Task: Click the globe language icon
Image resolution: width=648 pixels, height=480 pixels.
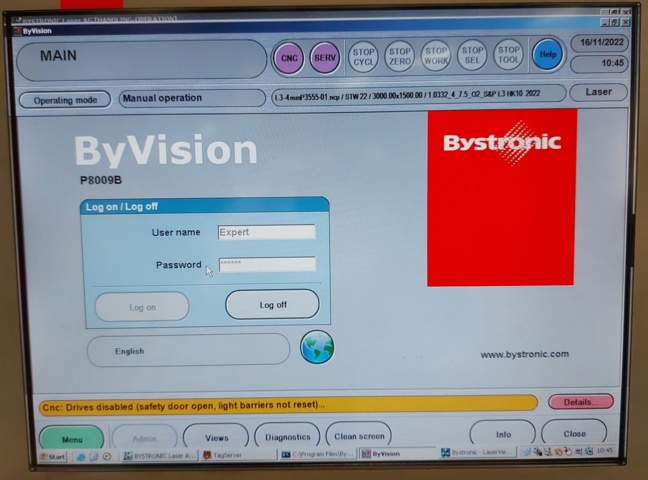Action: pyautogui.click(x=317, y=347)
